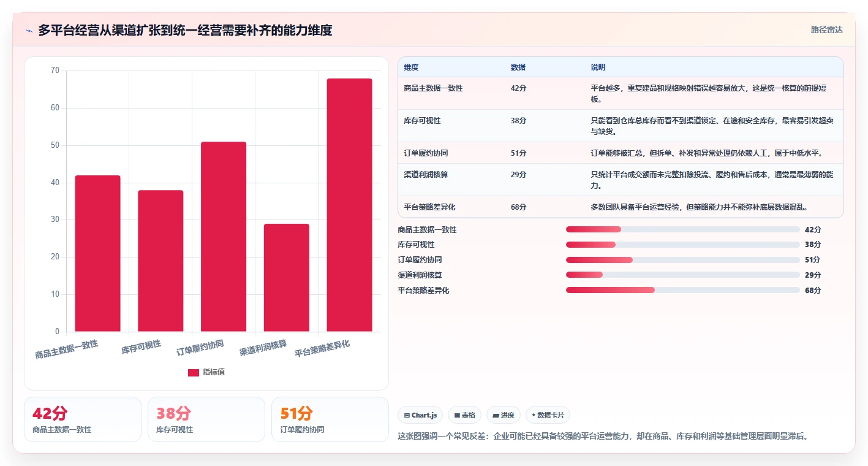
Task: Click progress label 平台策略差异化
Action: coord(423,290)
